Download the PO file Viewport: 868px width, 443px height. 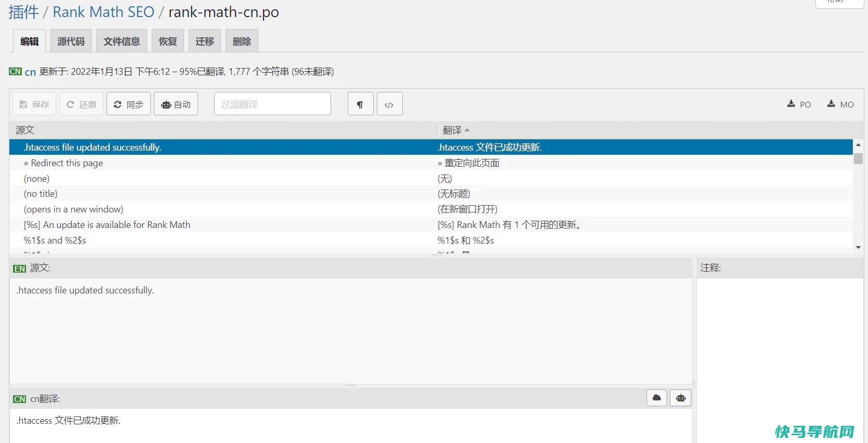point(799,104)
